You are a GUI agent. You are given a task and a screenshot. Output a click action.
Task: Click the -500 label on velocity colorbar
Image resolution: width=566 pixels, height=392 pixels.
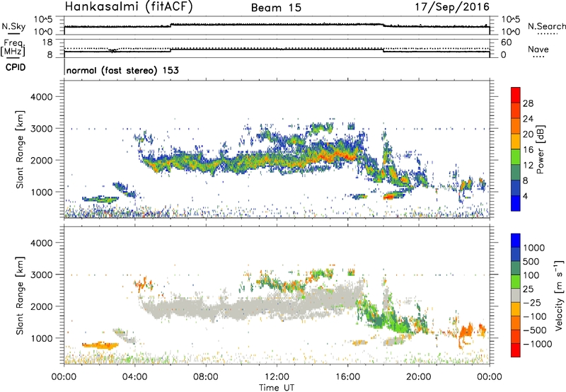pos(535,330)
